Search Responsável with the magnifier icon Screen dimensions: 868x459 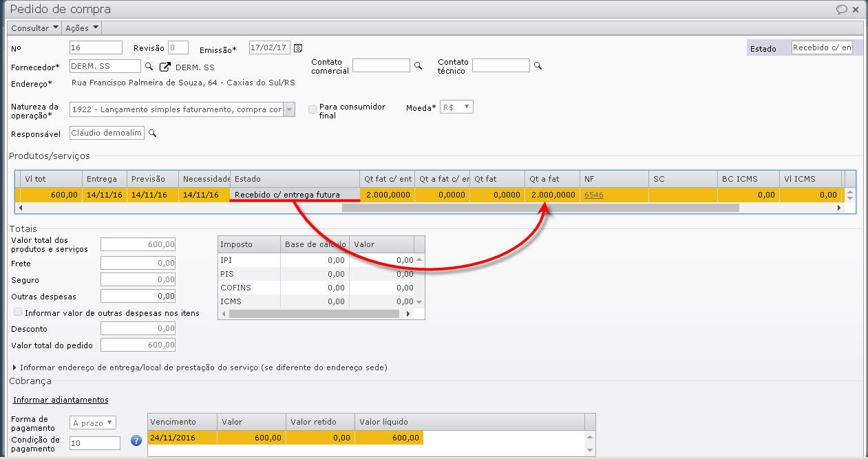pos(153,133)
